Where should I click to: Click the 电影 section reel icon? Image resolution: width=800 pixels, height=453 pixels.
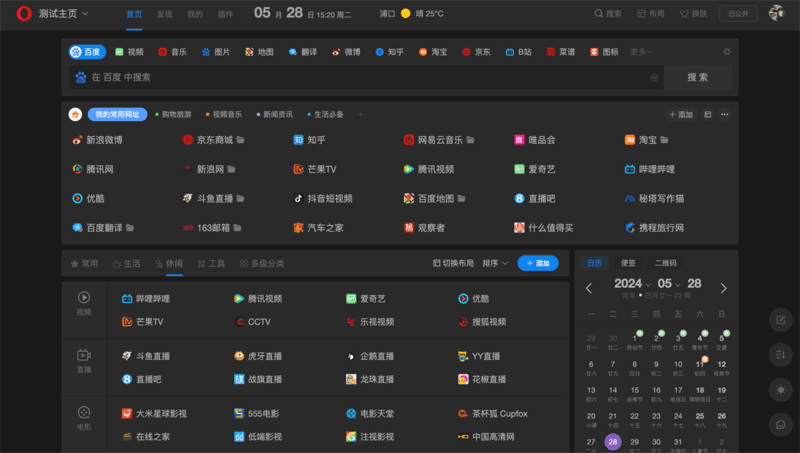coord(84,412)
